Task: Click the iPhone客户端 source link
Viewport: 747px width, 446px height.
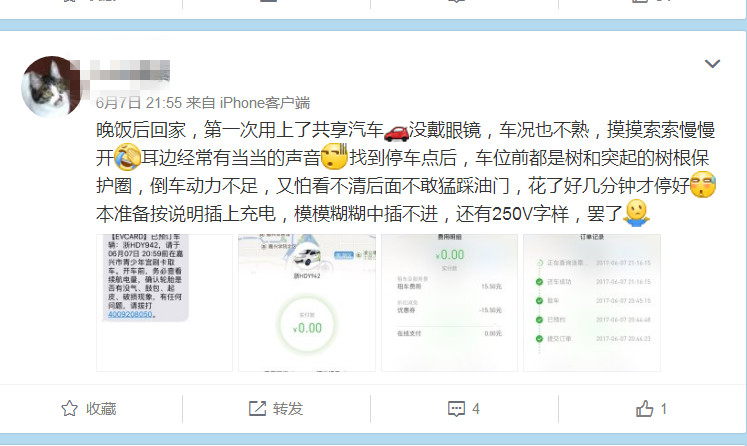Action: tap(265, 102)
